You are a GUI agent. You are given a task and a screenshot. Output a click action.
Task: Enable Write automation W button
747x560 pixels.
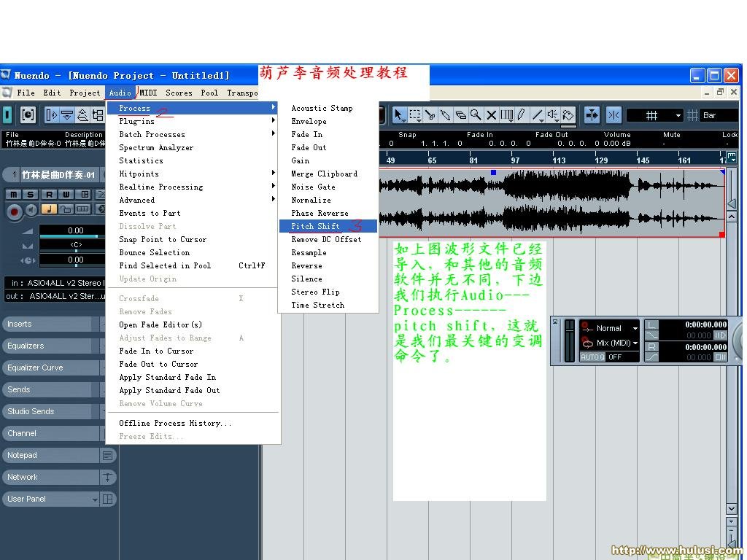point(66,194)
